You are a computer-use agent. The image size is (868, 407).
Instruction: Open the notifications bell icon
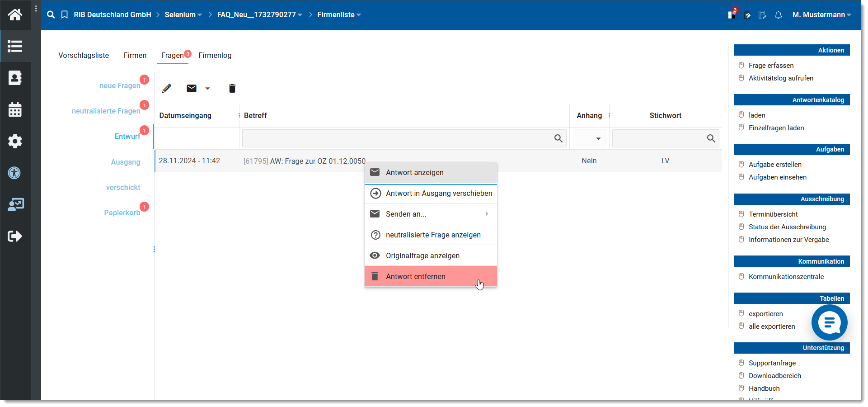(778, 15)
